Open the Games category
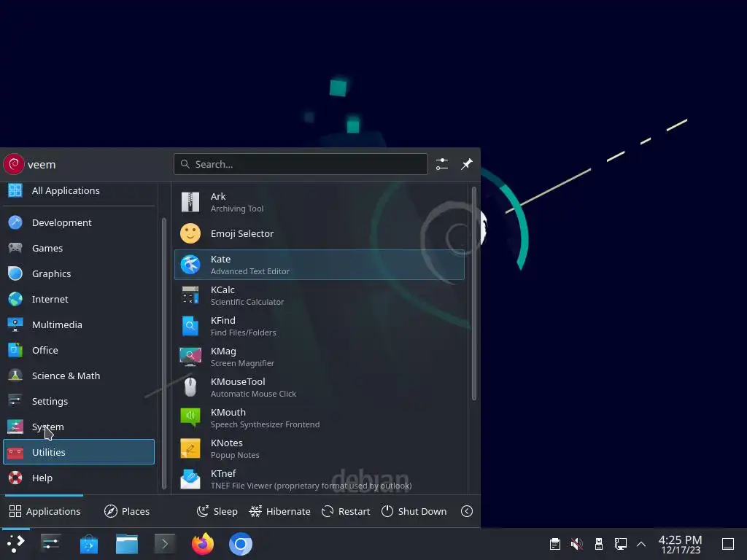This screenshot has width=747, height=560. [79, 248]
